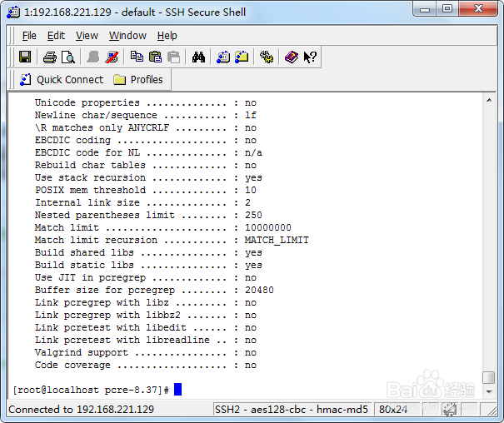Open the Help menu
Viewport: 504px width, 423px height.
point(167,36)
